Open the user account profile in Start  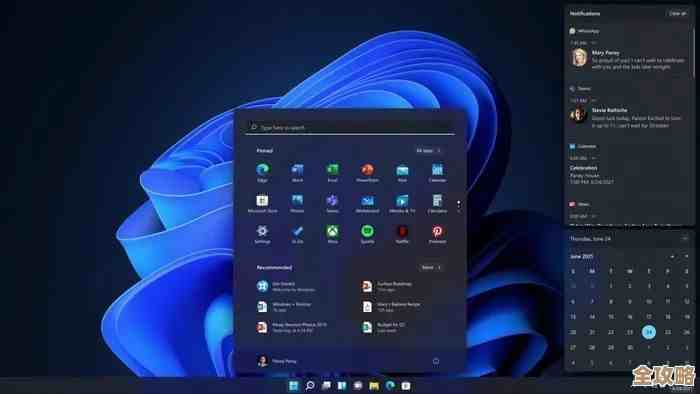click(277, 361)
